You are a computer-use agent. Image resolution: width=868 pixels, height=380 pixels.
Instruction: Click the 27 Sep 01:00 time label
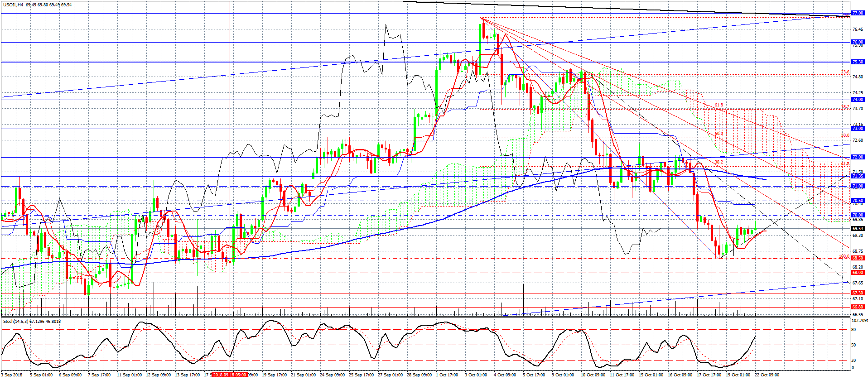coord(390,375)
